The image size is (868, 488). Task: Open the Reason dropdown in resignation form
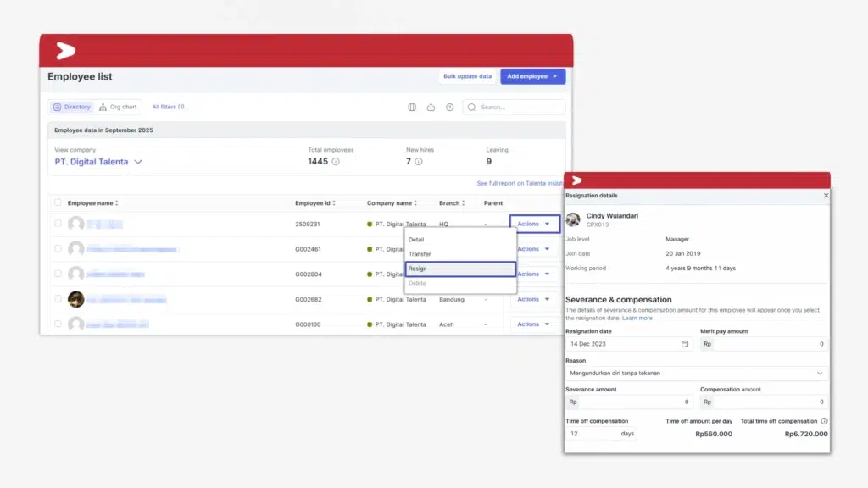pyautogui.click(x=819, y=373)
